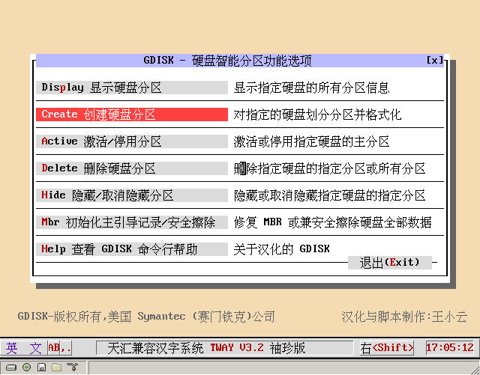Click description 删除指定硬盘的指定分区或所有分区
Image resolution: width=480 pixels, height=375 pixels.
tap(330, 169)
